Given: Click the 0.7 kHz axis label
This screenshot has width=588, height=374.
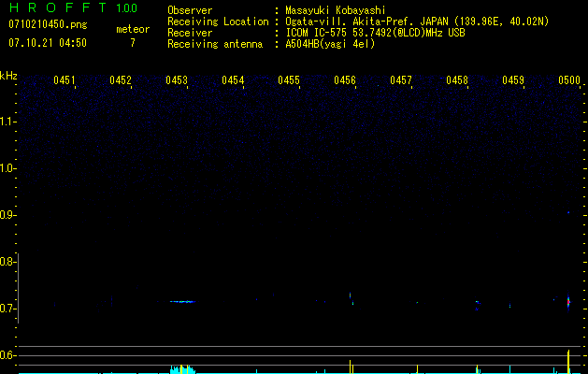Looking at the screenshot, I should pos(7,309).
